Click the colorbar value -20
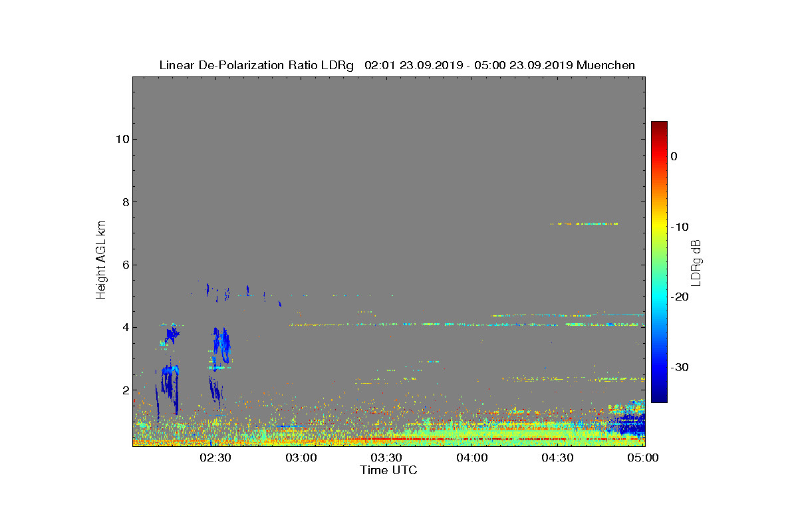Image resolution: width=798 pixels, height=532 pixels. [x=679, y=297]
